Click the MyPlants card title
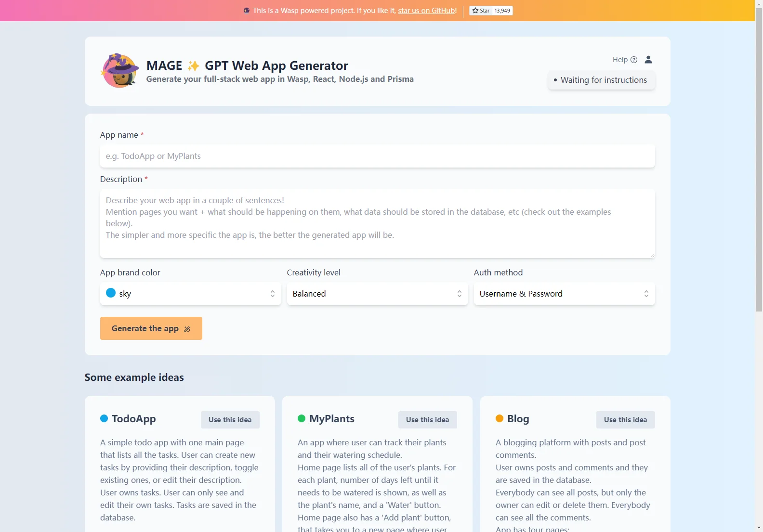 pos(332,419)
